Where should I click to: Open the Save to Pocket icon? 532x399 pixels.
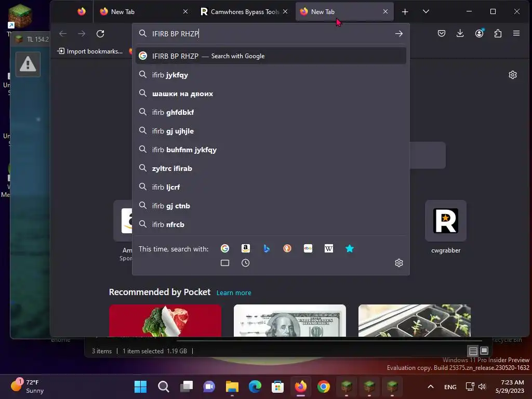tap(442, 33)
